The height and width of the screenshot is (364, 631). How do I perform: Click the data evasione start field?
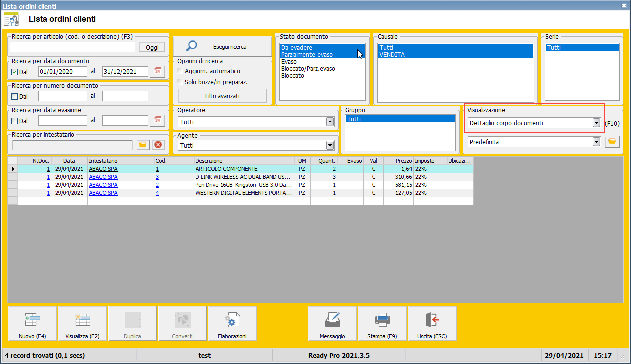(x=63, y=121)
